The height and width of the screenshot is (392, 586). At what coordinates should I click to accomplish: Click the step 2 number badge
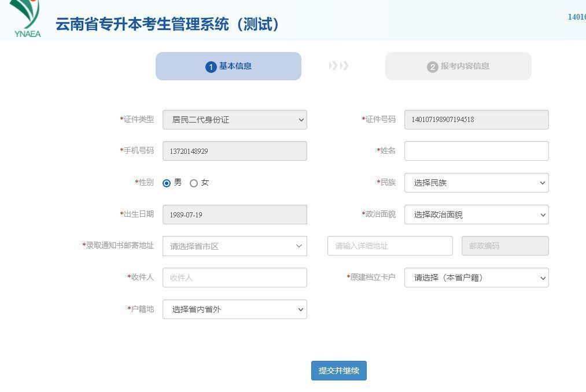(432, 67)
